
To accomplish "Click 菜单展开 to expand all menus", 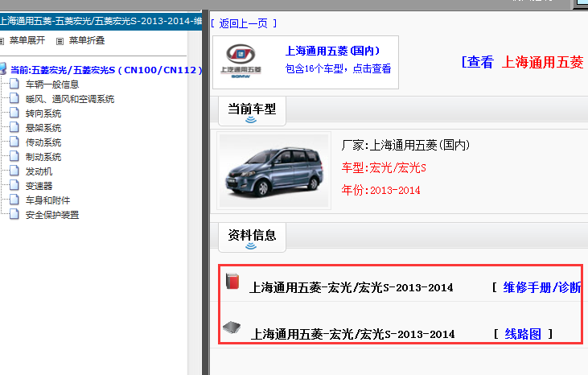I will click(27, 40).
